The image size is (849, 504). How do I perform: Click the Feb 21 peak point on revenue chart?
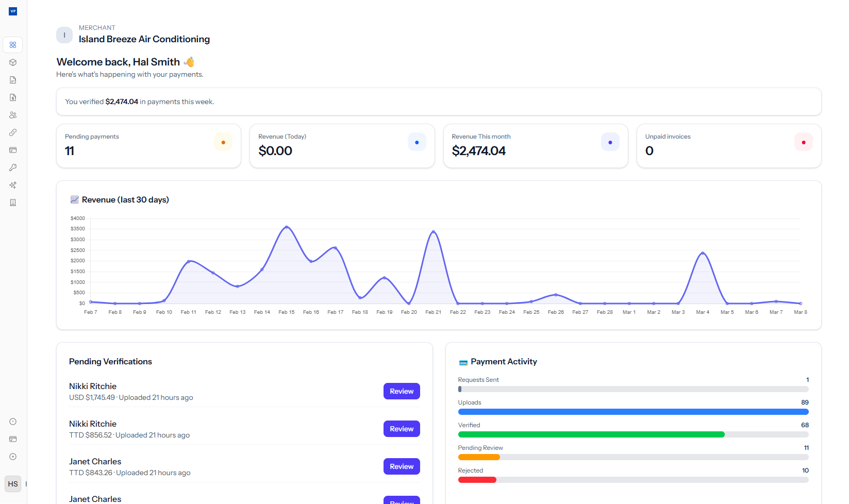434,232
